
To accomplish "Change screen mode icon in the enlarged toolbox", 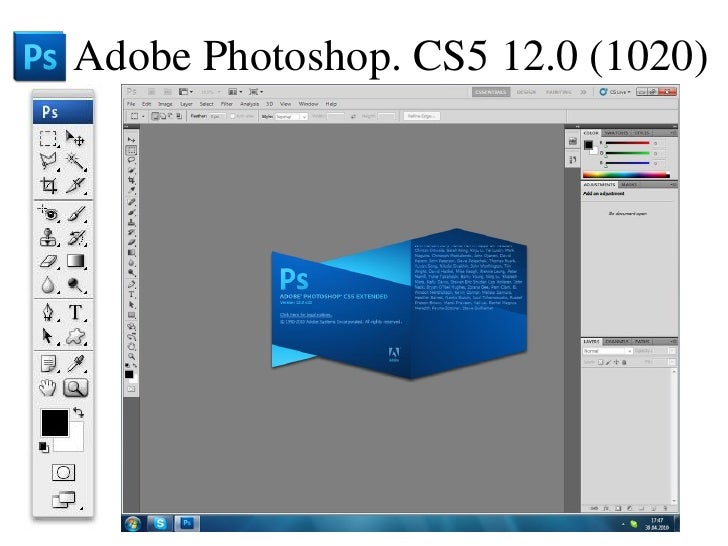I will [64, 500].
